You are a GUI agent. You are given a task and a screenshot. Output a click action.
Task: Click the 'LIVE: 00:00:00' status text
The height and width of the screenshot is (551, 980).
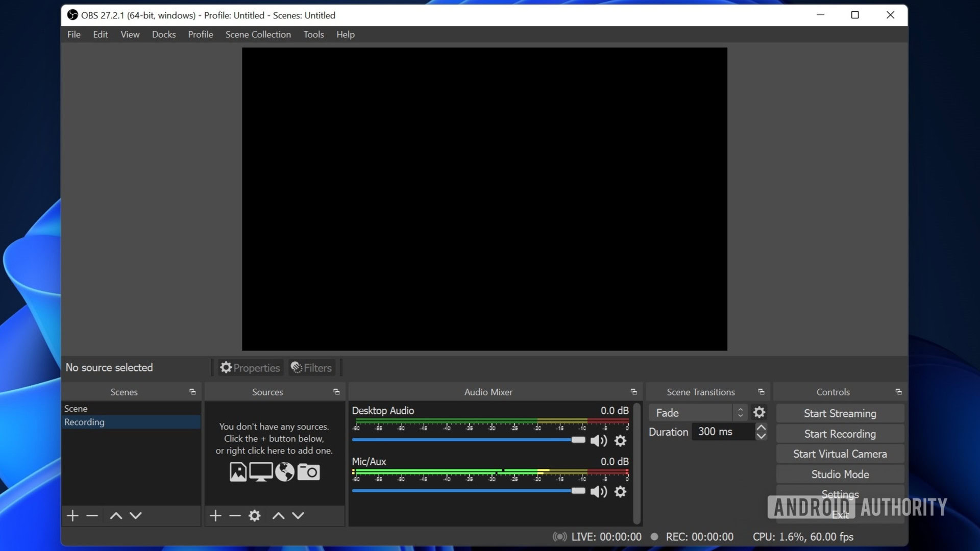[x=606, y=537]
